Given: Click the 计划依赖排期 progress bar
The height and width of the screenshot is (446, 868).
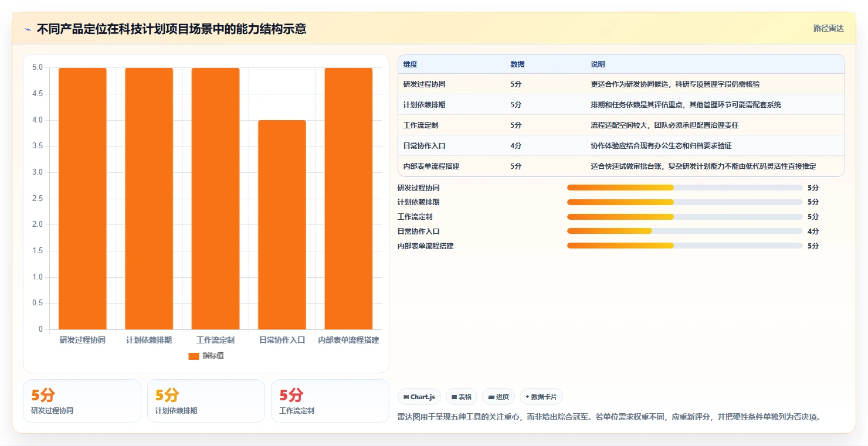Looking at the screenshot, I should point(684,202).
